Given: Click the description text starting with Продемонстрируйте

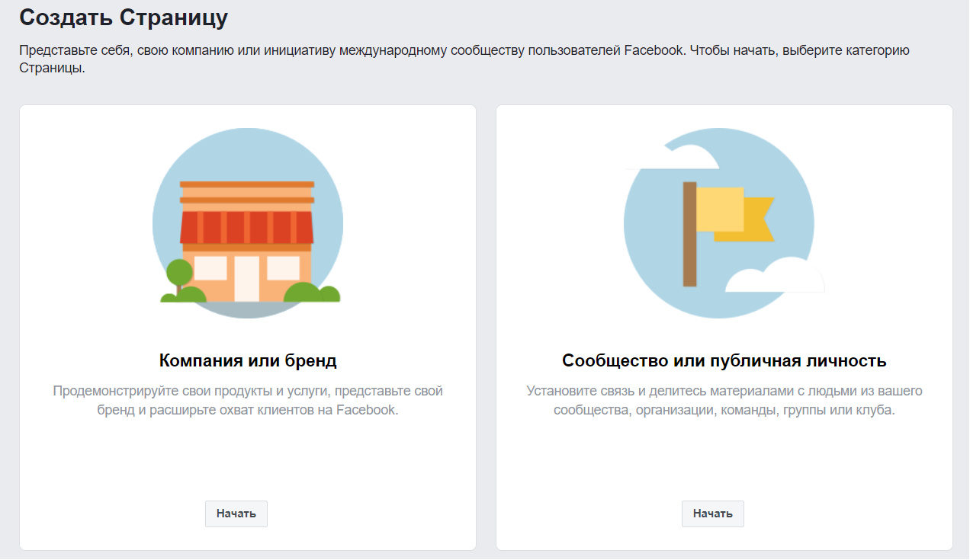Looking at the screenshot, I should [248, 400].
